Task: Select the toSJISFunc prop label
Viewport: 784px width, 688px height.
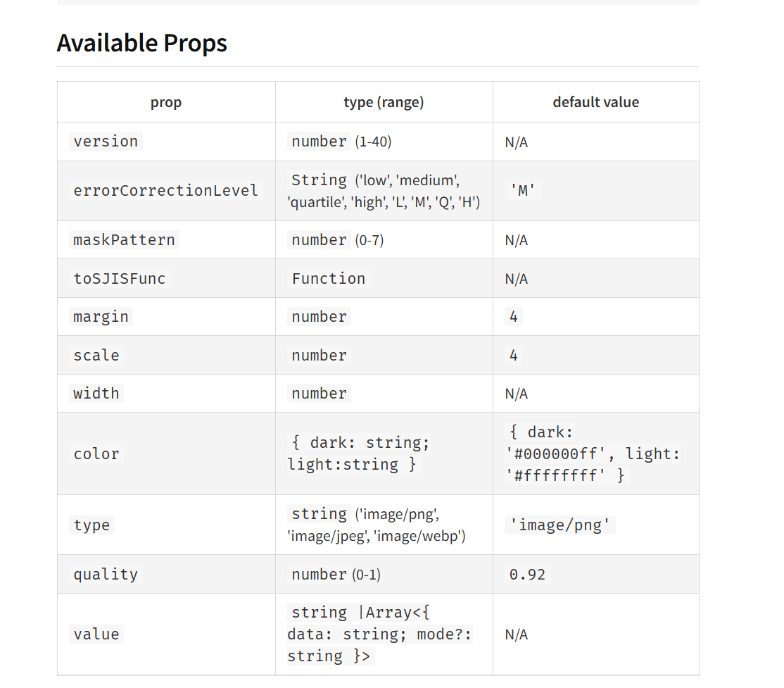Action: tap(119, 279)
